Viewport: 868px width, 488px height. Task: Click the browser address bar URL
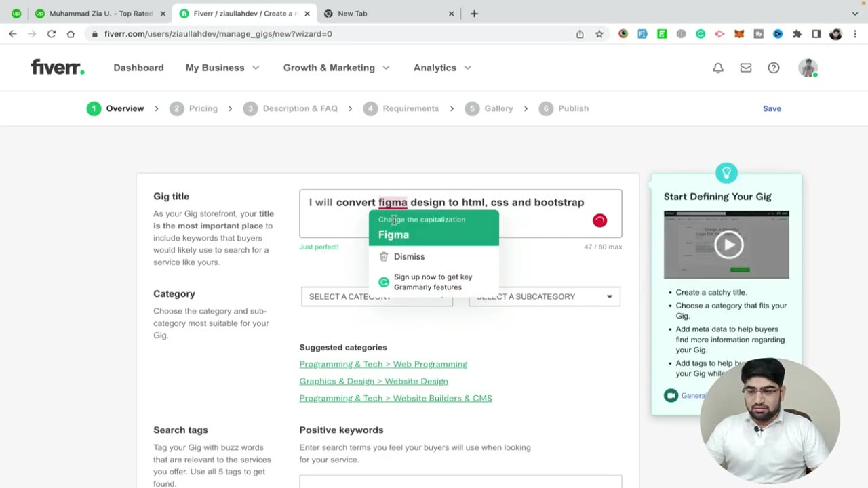click(x=218, y=34)
